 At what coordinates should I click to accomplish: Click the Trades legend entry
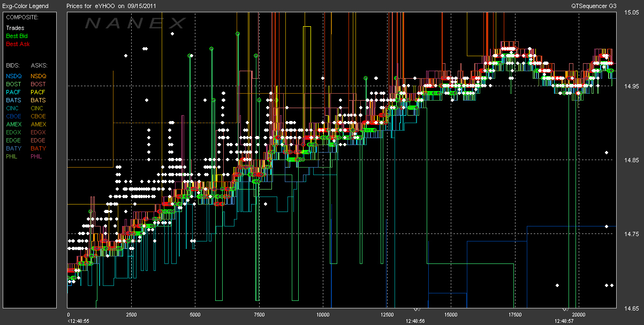[14, 28]
